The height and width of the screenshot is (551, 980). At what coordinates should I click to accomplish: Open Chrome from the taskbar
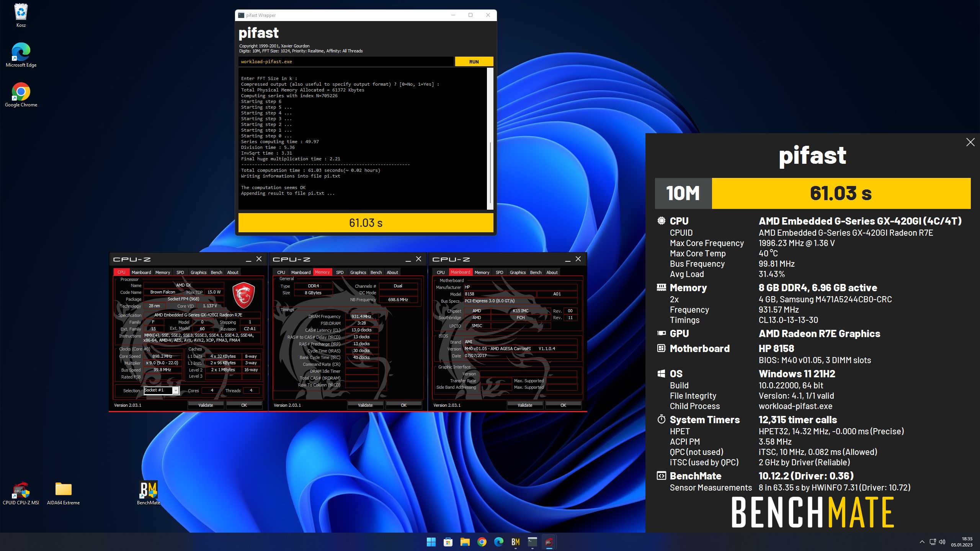click(482, 542)
